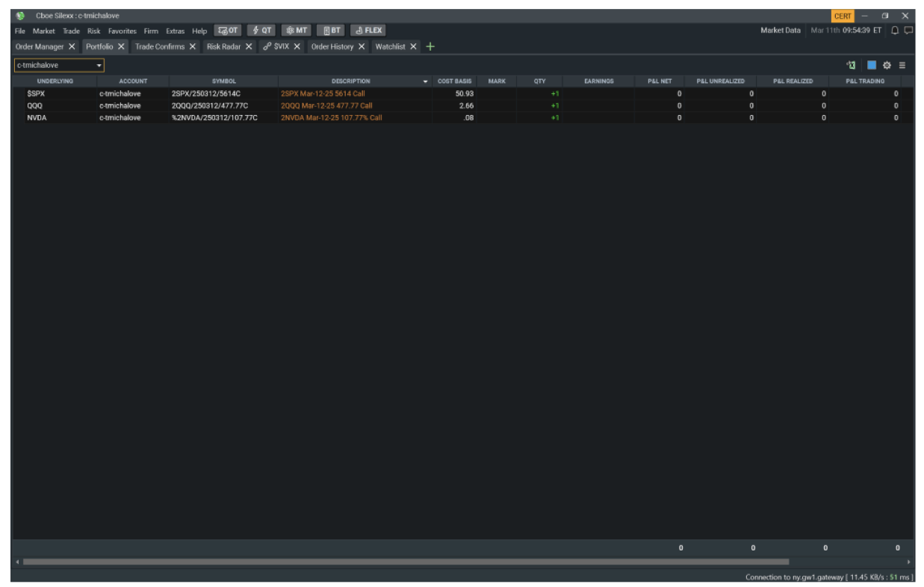Open the Trade menu
Image resolution: width=924 pixels, height=587 pixels.
pyautogui.click(x=72, y=31)
